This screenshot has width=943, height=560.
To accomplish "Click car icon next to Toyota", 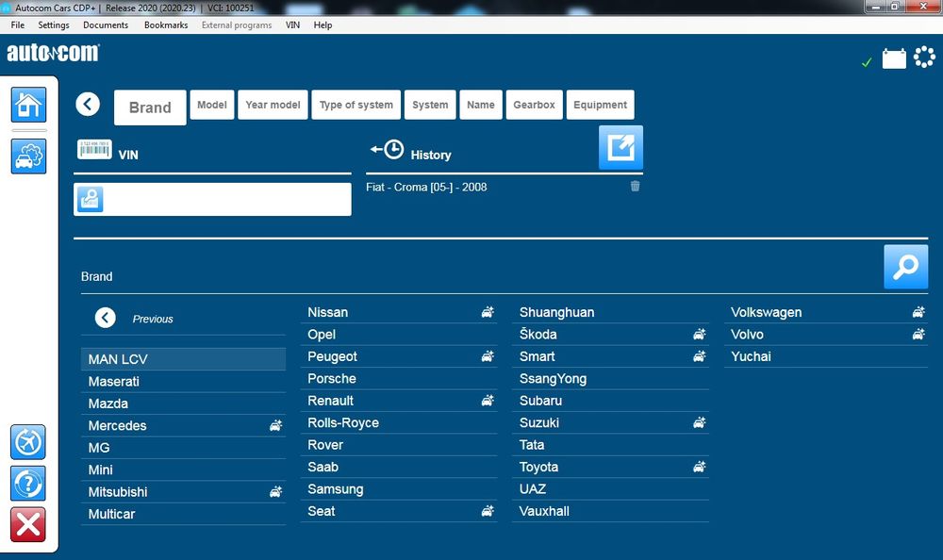I will click(x=700, y=466).
